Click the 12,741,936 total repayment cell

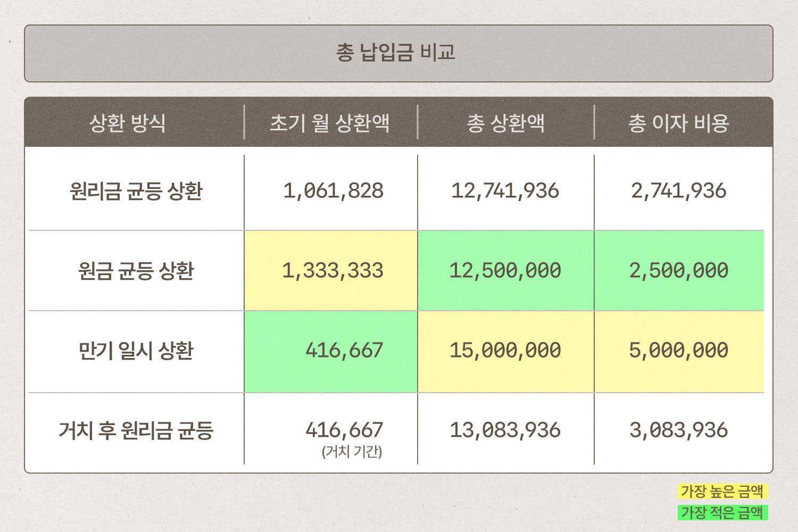point(505,191)
